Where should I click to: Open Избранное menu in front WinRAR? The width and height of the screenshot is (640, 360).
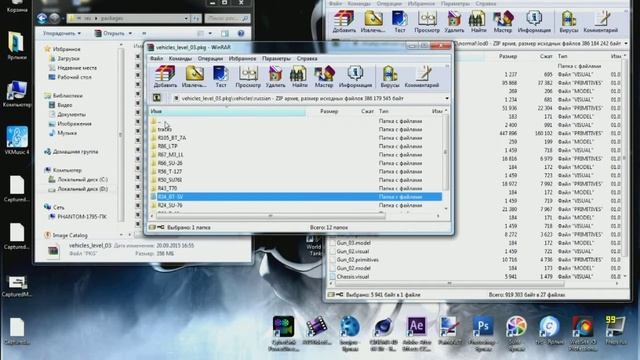tap(242, 58)
